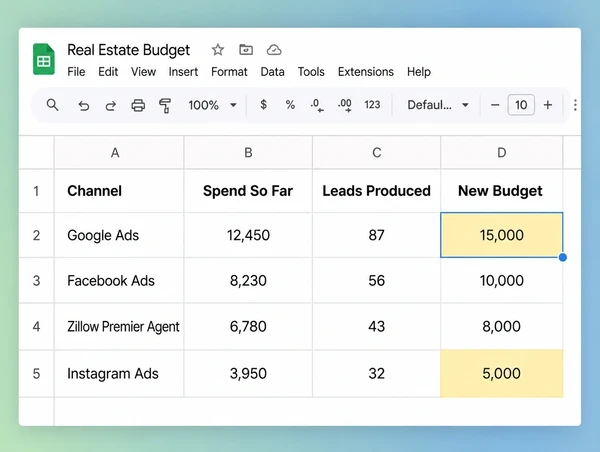
Task: Open the Edit menu
Action: tap(108, 72)
